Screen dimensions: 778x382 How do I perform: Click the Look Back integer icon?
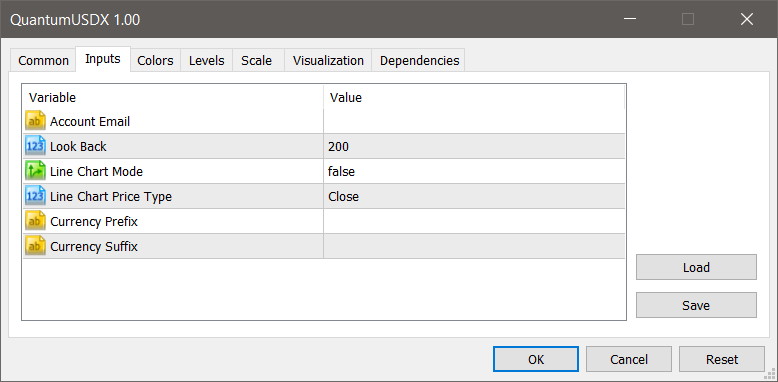35,146
